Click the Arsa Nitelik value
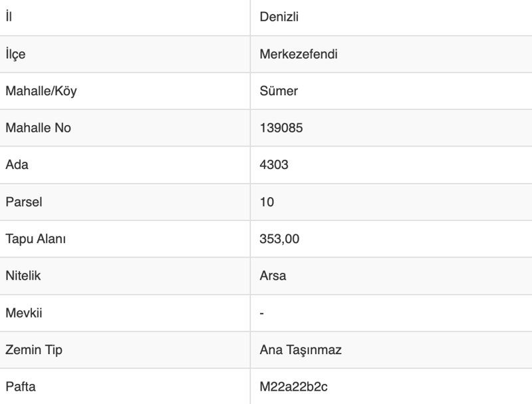The image size is (532, 404). tap(273, 276)
